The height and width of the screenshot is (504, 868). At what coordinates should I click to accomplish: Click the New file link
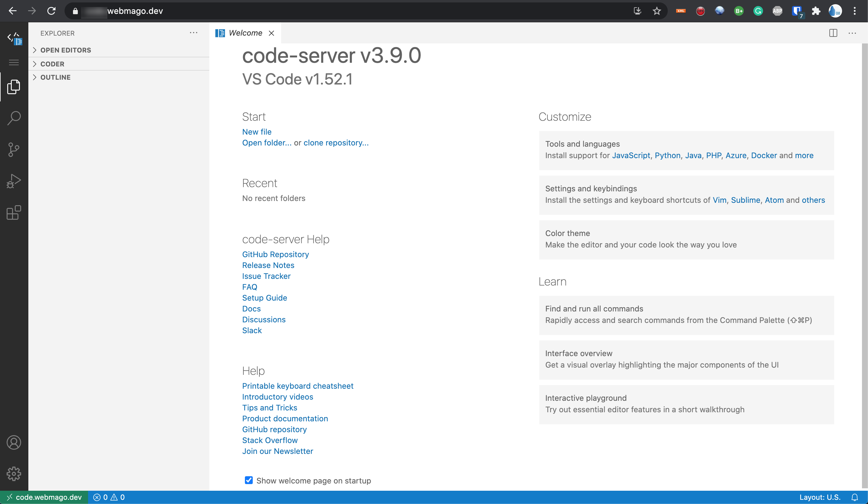pos(257,132)
